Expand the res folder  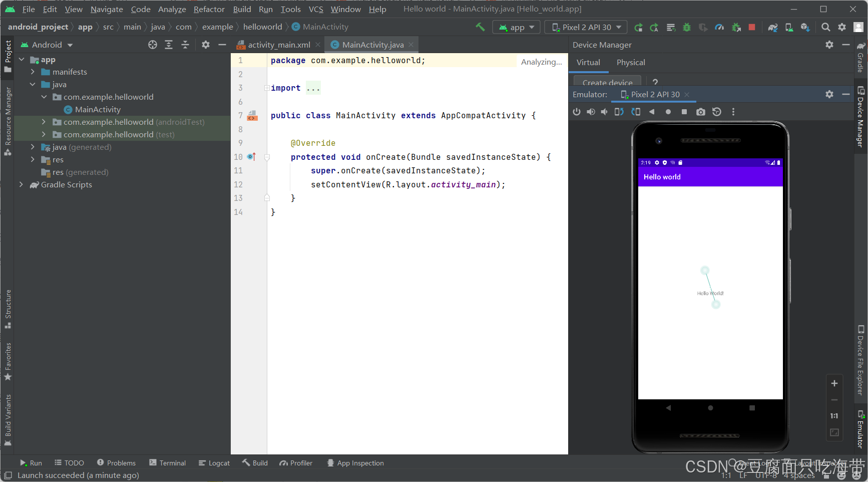pyautogui.click(x=33, y=159)
